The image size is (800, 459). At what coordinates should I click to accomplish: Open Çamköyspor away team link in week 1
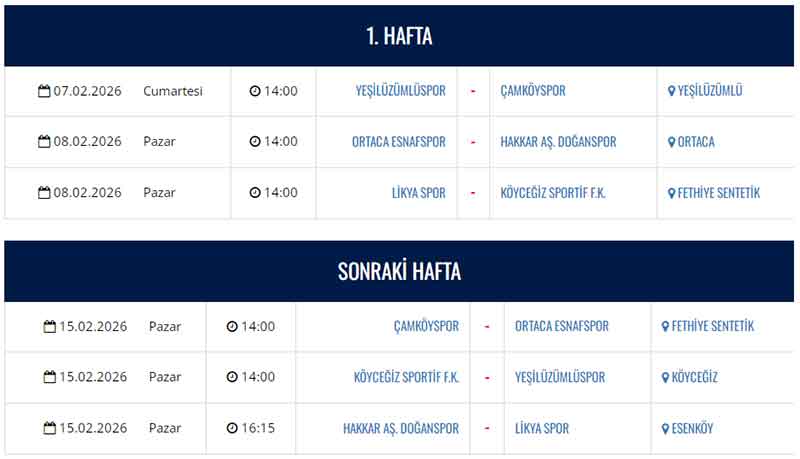[x=533, y=91]
